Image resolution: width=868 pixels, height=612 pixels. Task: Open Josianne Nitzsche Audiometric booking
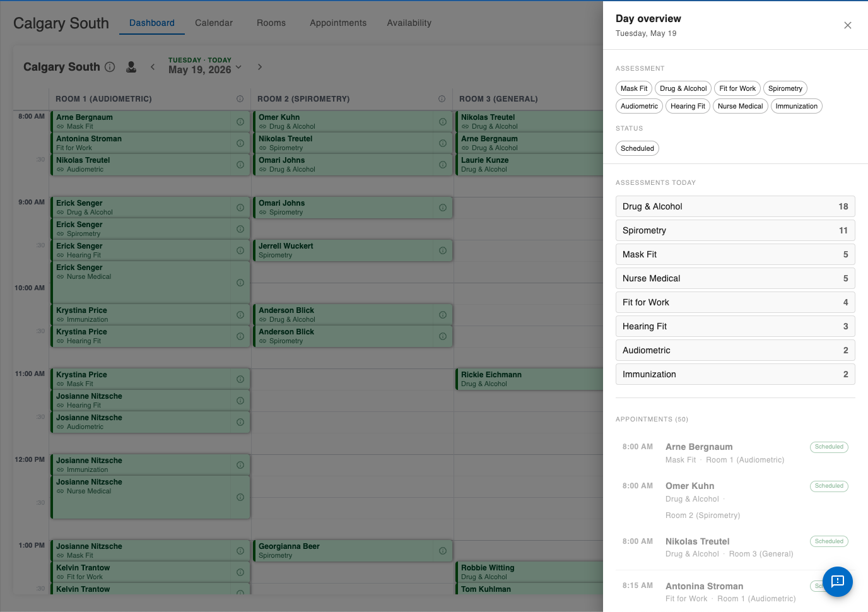click(150, 422)
